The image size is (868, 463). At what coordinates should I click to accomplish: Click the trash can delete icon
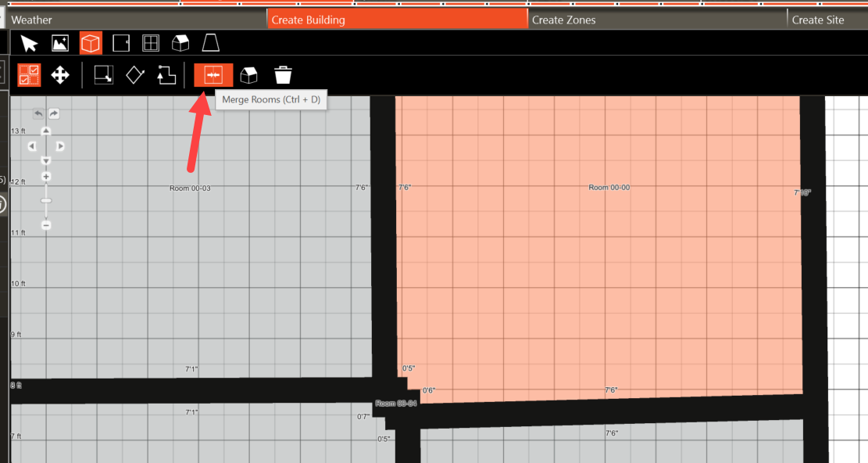coord(283,75)
